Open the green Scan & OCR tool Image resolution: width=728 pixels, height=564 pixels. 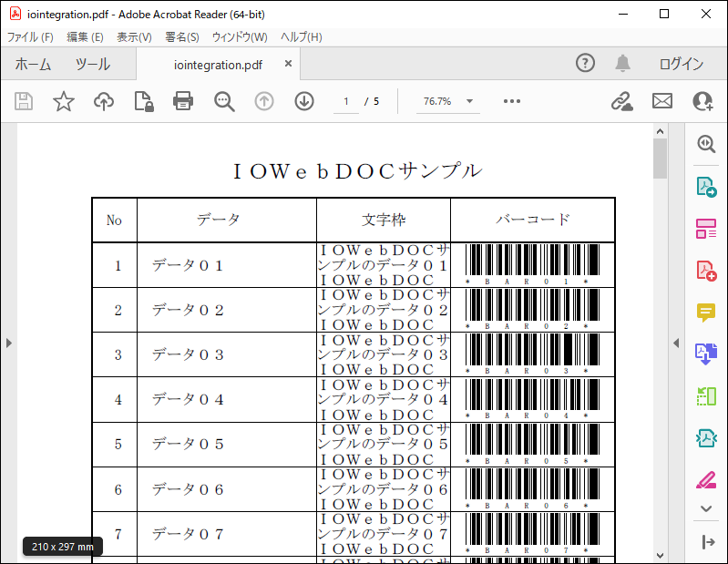pos(706,396)
